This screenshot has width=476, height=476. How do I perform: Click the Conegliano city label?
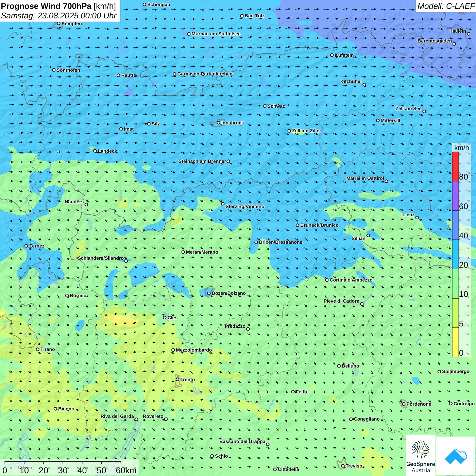click(367, 419)
